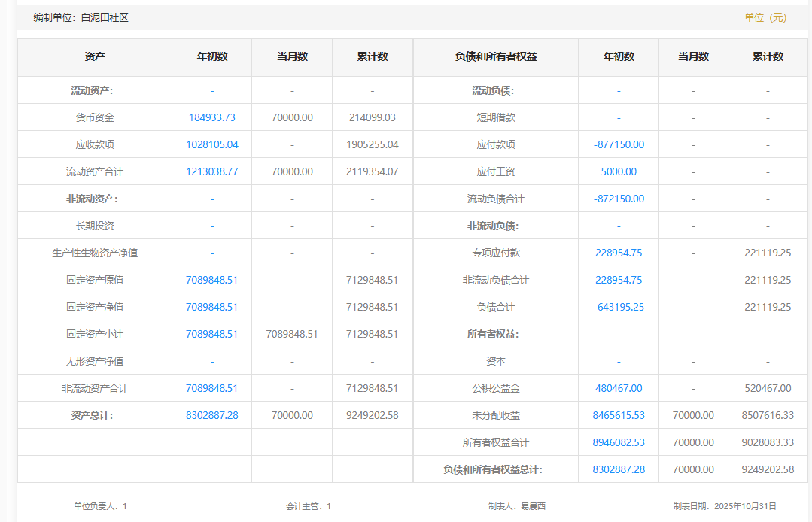Click the 负债合计 opening balance -643195.25

[619, 307]
